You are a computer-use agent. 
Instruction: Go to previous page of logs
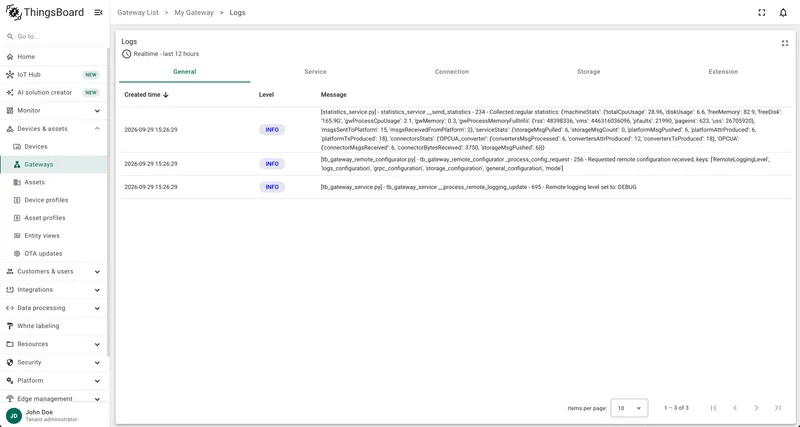(x=735, y=408)
